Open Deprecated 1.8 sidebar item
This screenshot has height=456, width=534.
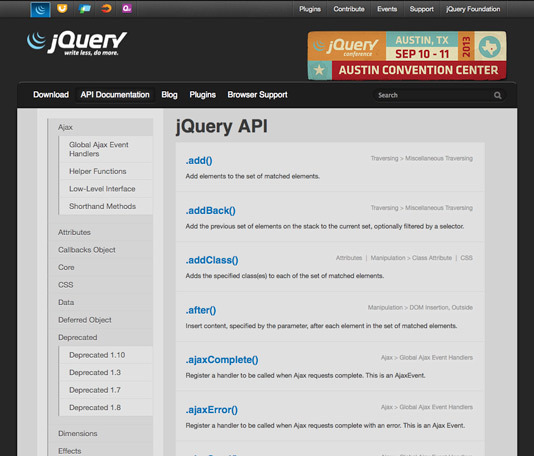[95, 408]
